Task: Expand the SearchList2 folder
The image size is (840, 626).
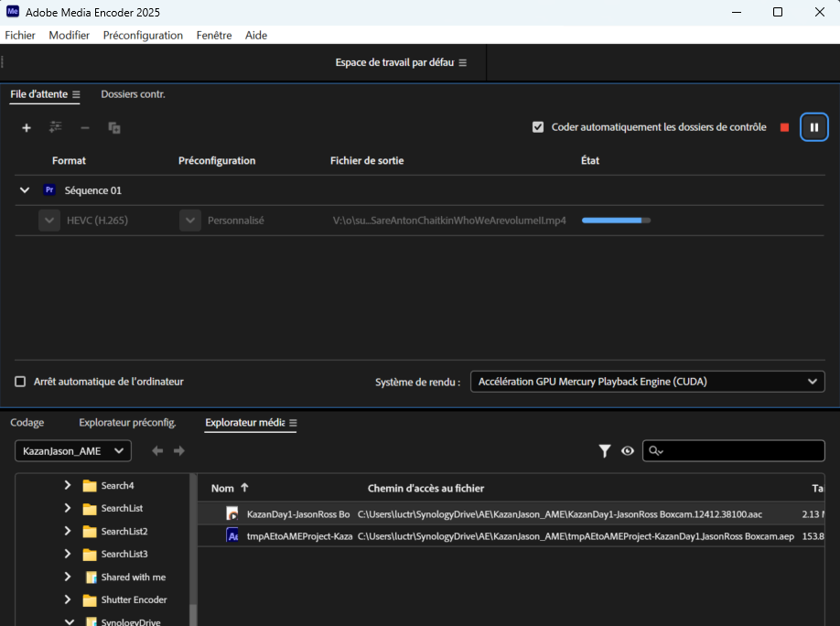Action: tap(68, 531)
